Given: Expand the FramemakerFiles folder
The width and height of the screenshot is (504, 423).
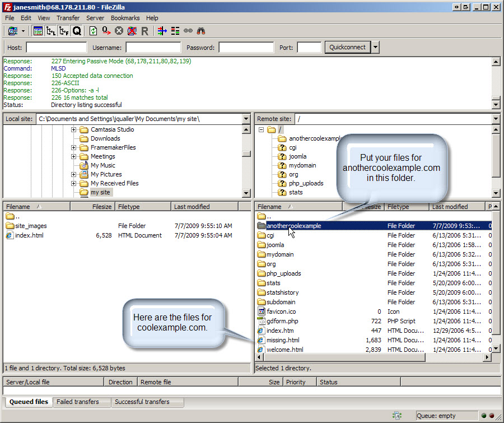Looking at the screenshot, I should [73, 148].
